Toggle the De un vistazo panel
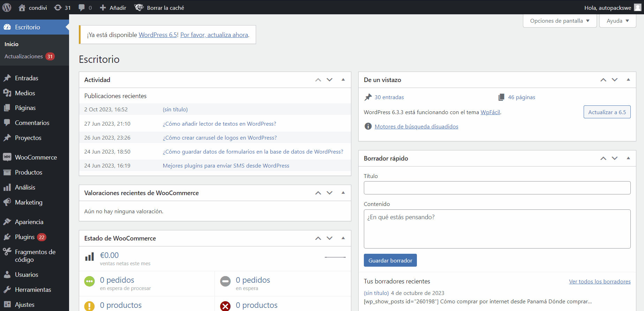 click(x=628, y=80)
